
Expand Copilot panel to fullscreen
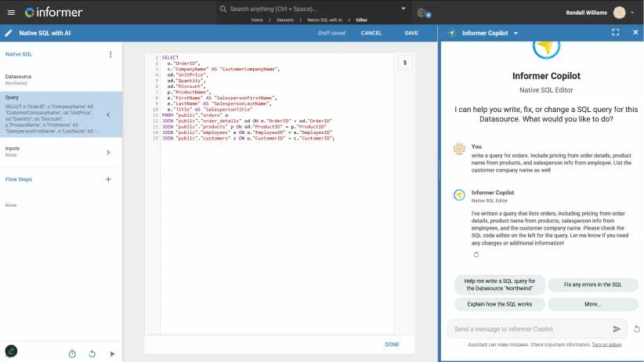(615, 32)
